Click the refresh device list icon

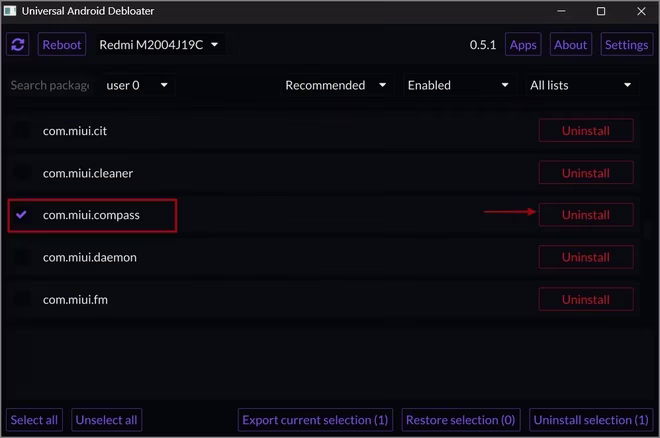click(x=18, y=44)
